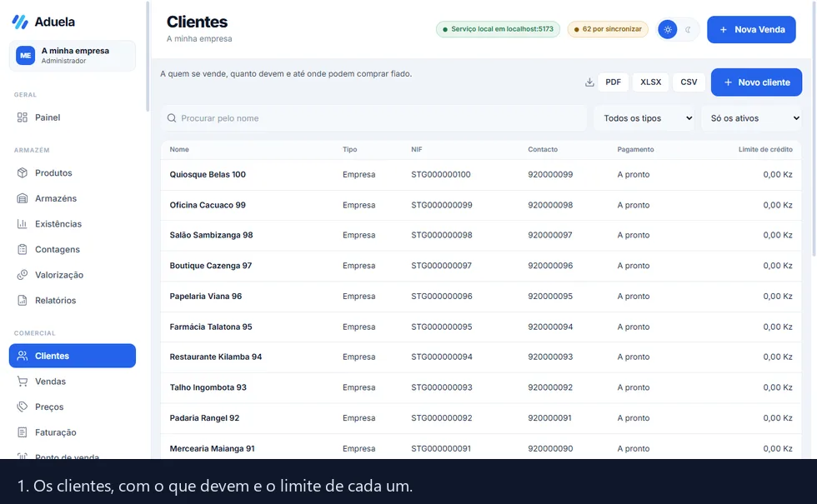Click the Serviço local status badge
The height and width of the screenshot is (504, 817).
pos(498,29)
